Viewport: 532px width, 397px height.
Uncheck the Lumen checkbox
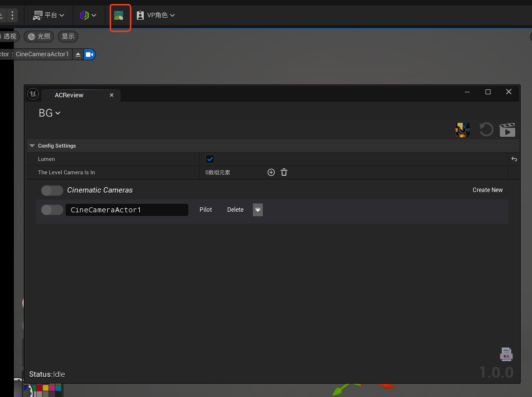point(210,159)
